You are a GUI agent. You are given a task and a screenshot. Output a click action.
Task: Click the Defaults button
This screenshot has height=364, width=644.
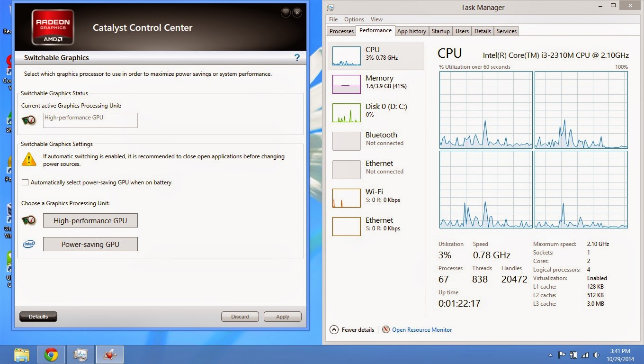[38, 317]
